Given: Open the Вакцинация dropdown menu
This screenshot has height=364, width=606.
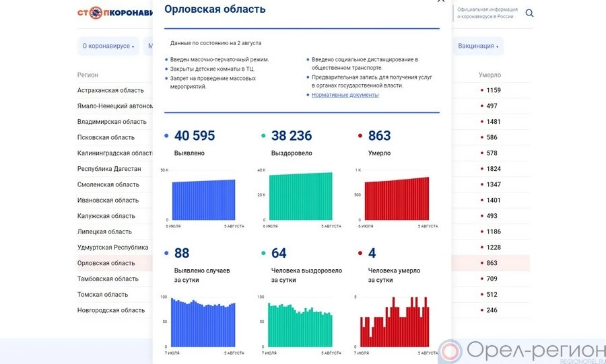Looking at the screenshot, I should (478, 46).
